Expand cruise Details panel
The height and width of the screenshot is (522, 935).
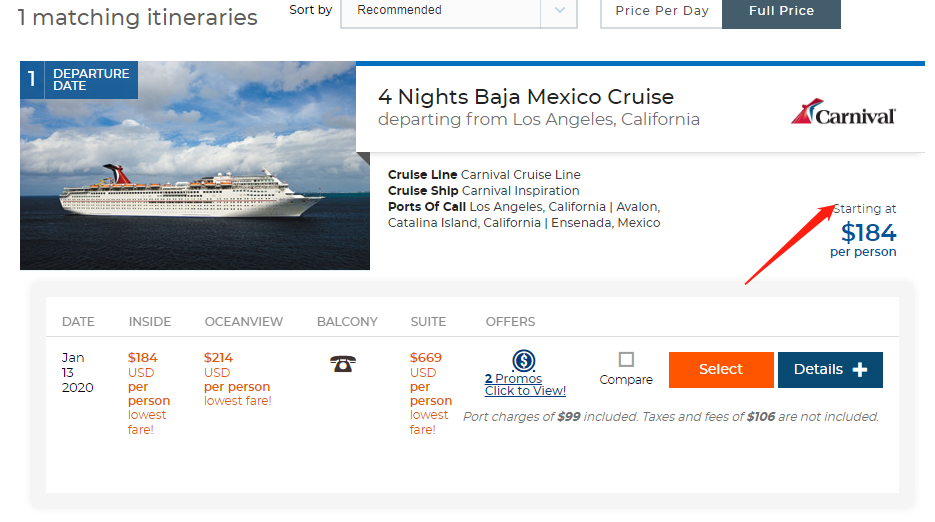(829, 370)
